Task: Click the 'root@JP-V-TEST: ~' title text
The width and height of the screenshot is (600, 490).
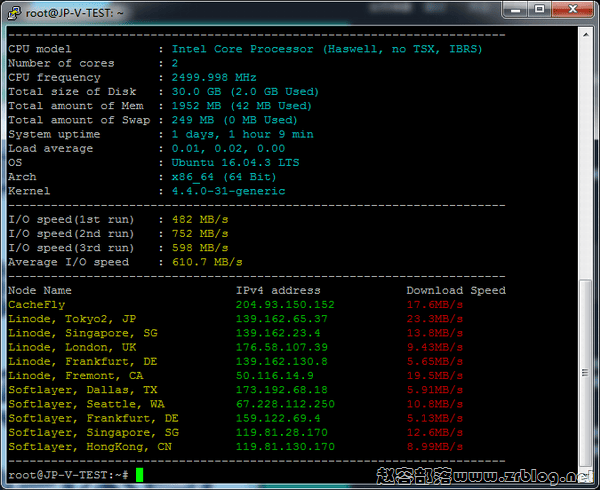Action: coord(75,13)
